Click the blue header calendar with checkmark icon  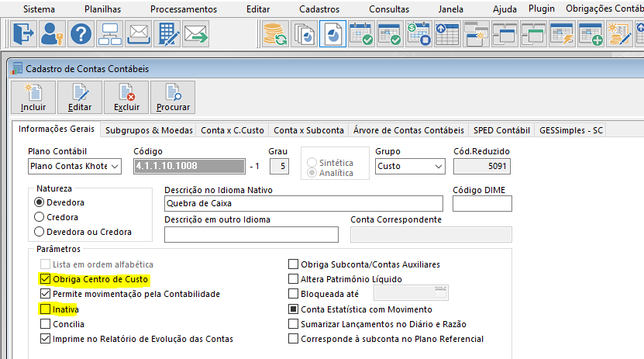coord(390,33)
